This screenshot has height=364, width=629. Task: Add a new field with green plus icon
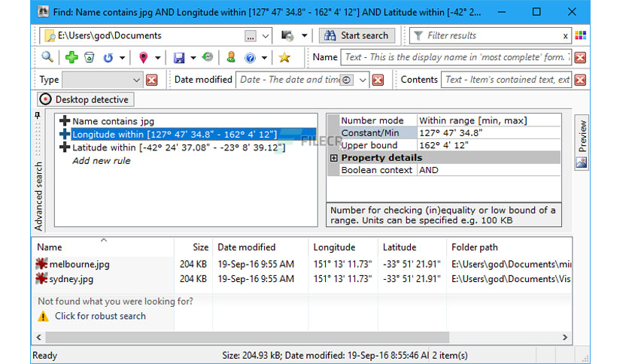pyautogui.click(x=71, y=57)
